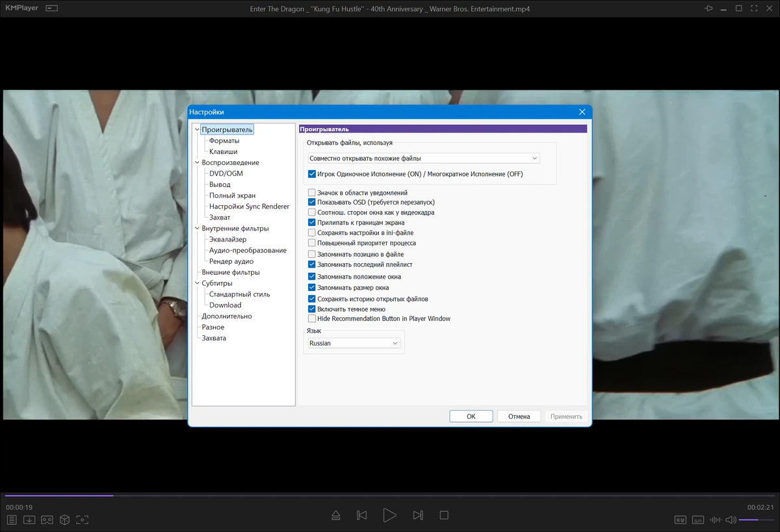Image resolution: width=780 pixels, height=532 pixels.
Task: Click the eject/open file icon
Action: pyautogui.click(x=335, y=515)
